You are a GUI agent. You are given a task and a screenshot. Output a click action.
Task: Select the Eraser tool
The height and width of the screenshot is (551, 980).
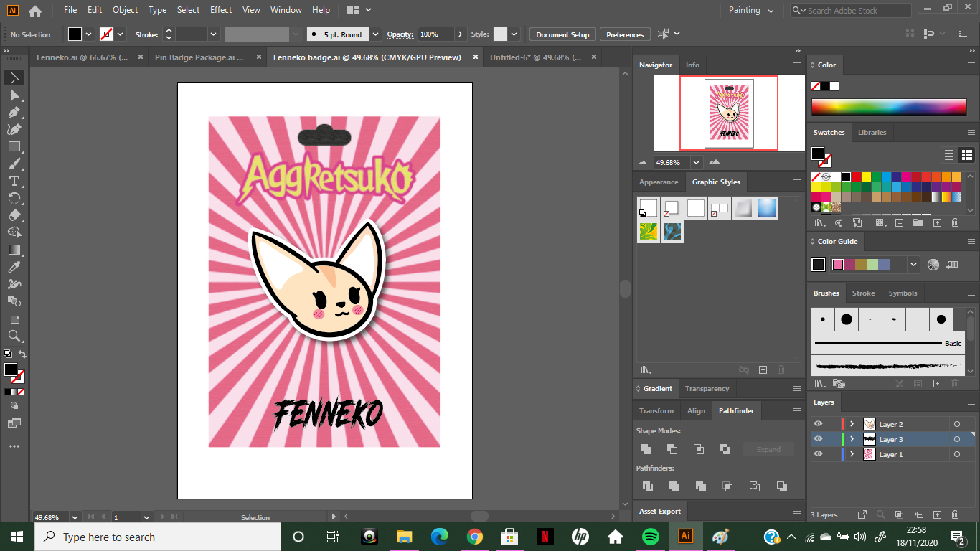14,215
